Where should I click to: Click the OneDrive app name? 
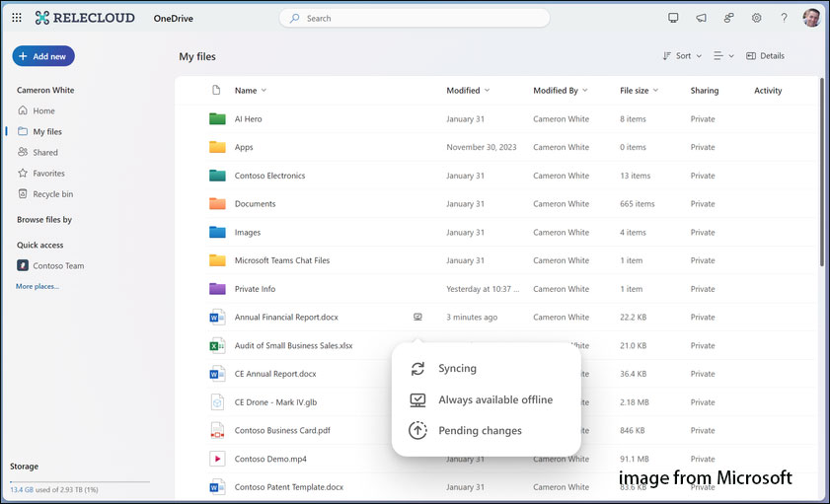(x=173, y=18)
